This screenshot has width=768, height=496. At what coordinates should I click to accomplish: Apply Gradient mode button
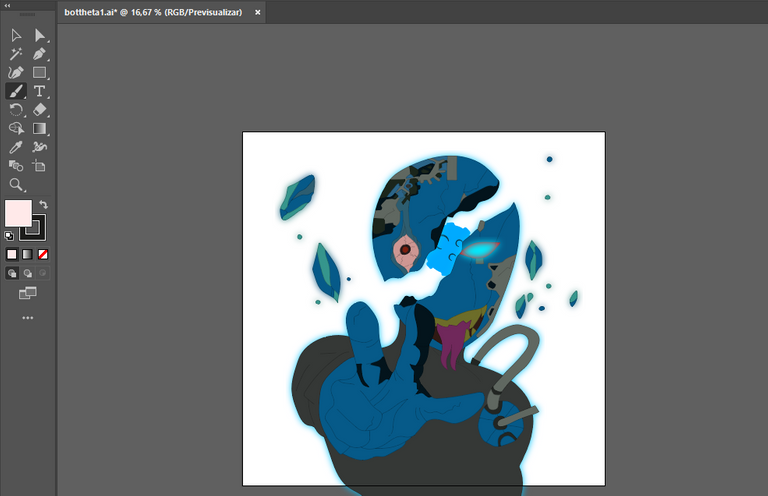(27, 254)
